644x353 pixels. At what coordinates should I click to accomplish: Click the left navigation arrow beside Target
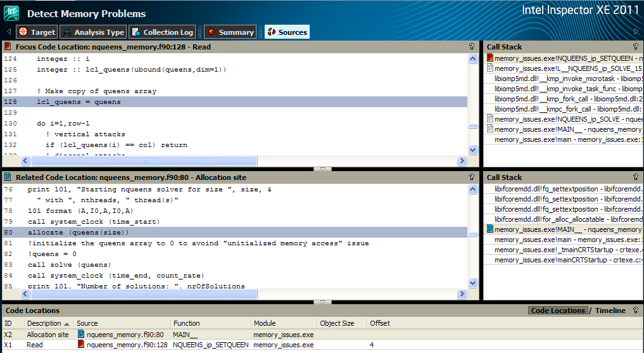point(9,32)
